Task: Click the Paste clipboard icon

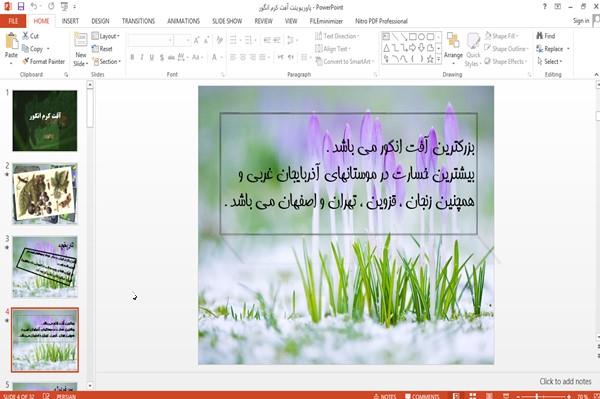Action: tap(11, 41)
